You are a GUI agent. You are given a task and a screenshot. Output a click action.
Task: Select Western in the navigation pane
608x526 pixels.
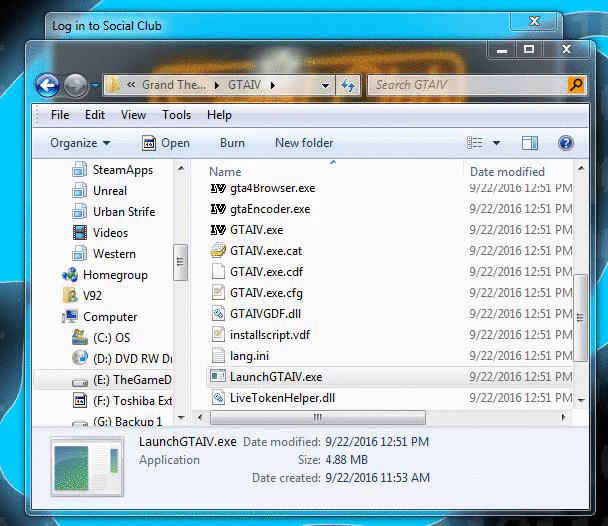click(x=104, y=254)
